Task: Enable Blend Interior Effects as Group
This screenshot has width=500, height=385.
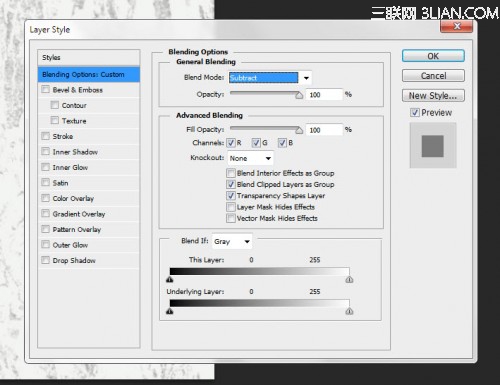Action: (x=231, y=173)
